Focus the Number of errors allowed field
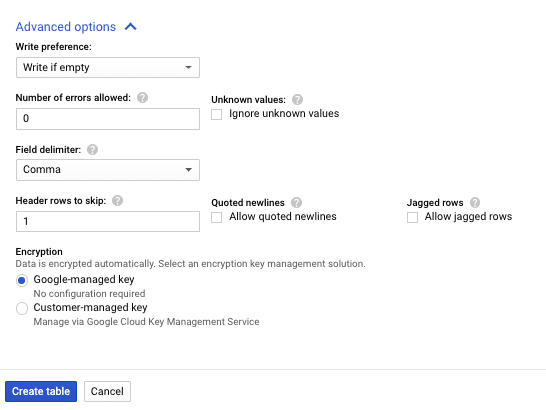The image size is (546, 410). point(108,119)
